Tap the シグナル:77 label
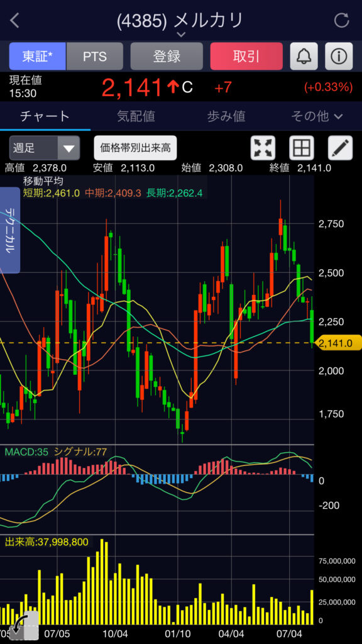The image size is (362, 644). [80, 452]
